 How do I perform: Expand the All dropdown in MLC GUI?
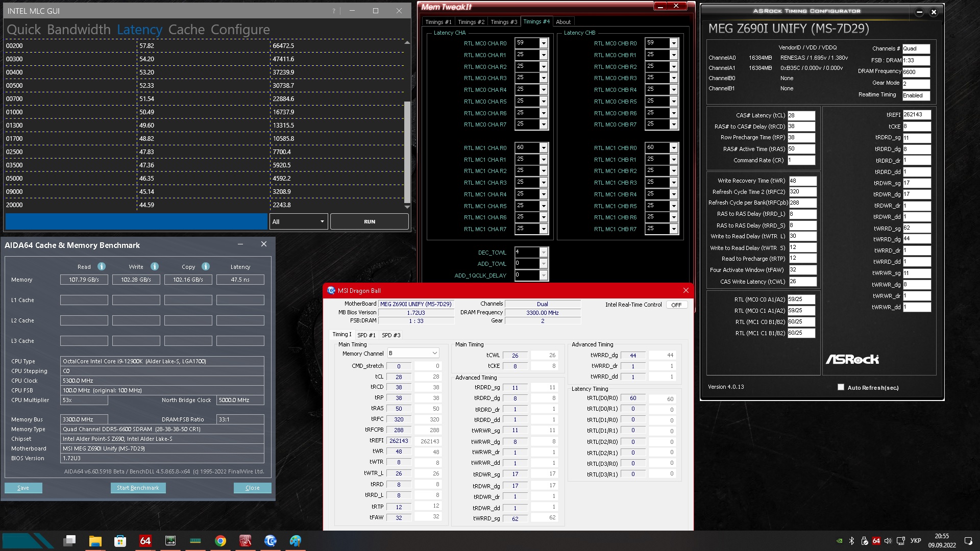[299, 221]
